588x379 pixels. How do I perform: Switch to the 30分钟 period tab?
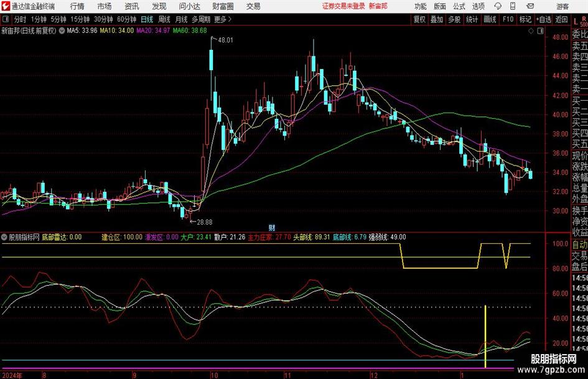(x=103, y=19)
